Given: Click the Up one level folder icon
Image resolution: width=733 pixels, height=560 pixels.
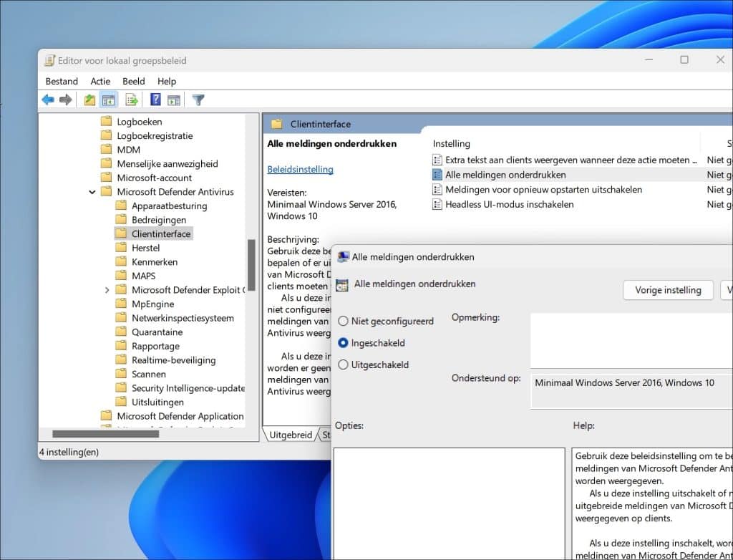Looking at the screenshot, I should pos(89,100).
